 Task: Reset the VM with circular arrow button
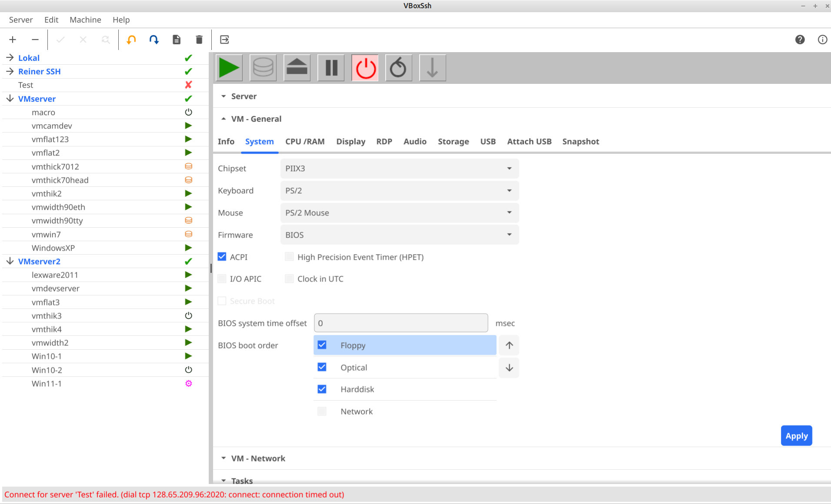click(399, 68)
